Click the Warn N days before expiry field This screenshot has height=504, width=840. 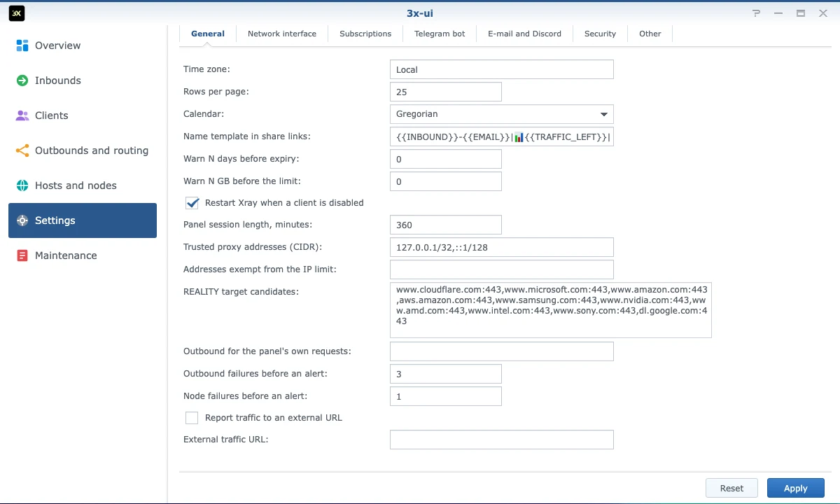446,159
